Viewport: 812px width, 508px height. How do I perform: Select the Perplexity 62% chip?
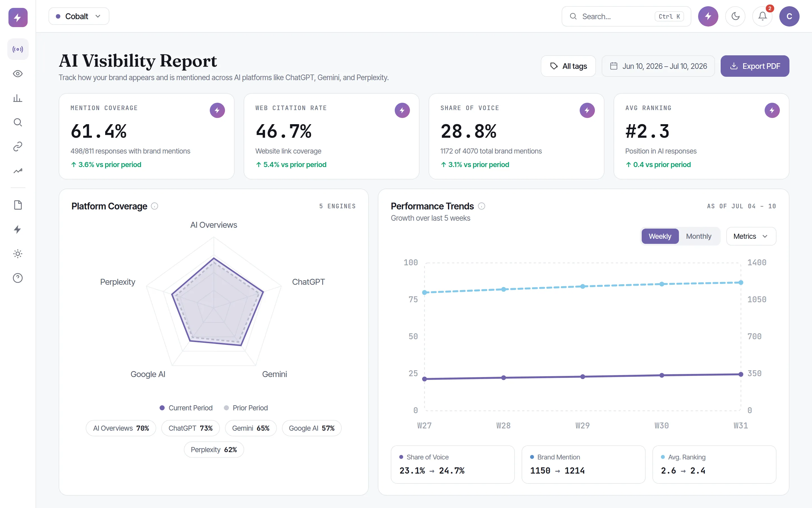click(214, 450)
